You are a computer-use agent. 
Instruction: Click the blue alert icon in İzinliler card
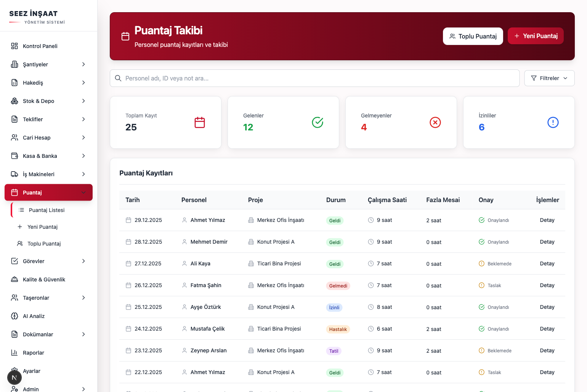553,122
